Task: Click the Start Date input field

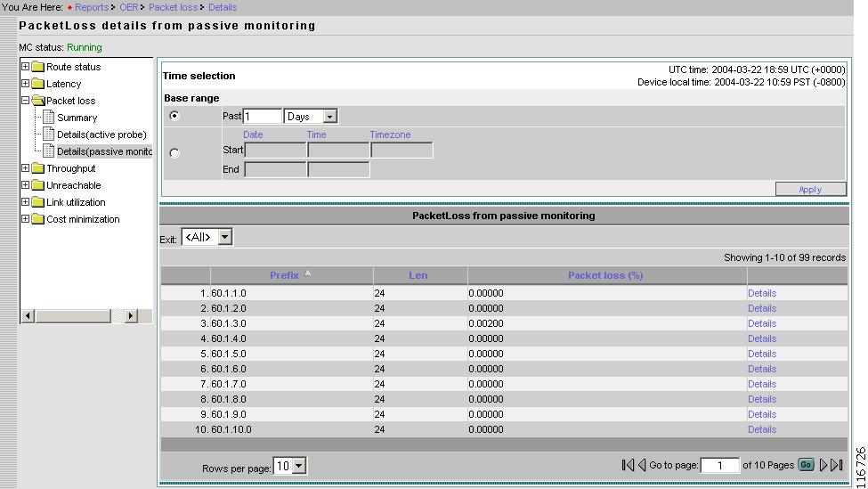Action: pos(275,150)
